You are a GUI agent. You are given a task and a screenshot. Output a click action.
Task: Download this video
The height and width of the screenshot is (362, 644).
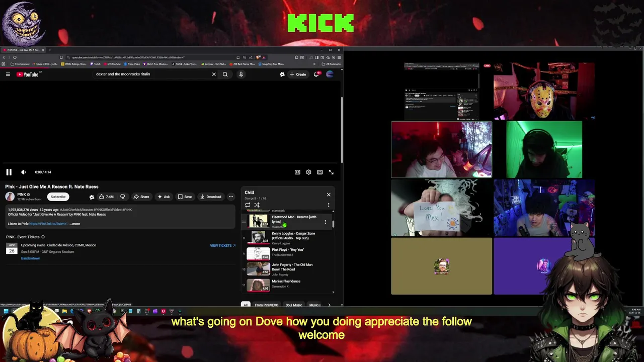coord(210,197)
